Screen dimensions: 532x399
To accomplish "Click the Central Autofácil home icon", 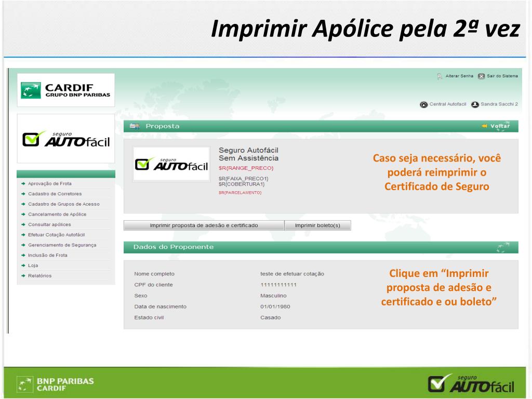I will pyautogui.click(x=424, y=104).
